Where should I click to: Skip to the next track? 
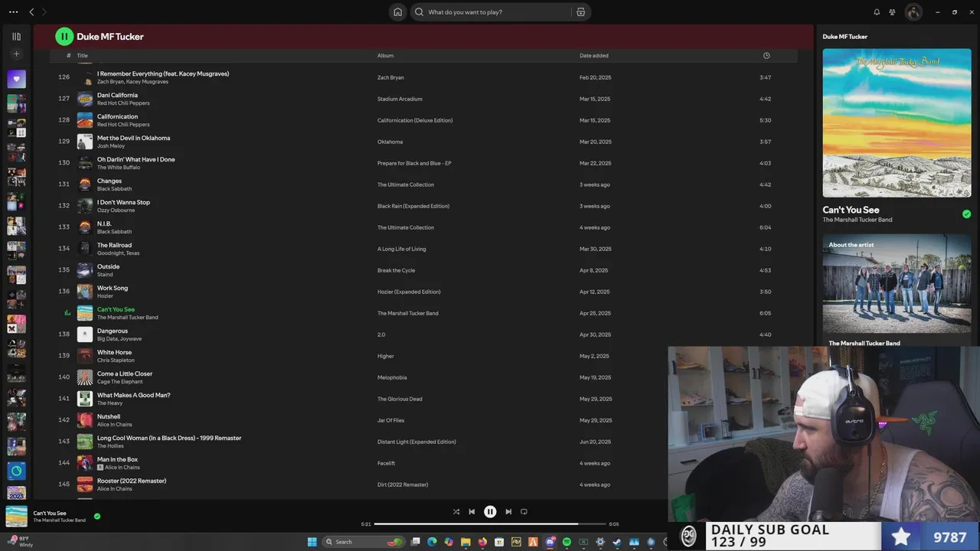[x=508, y=512]
